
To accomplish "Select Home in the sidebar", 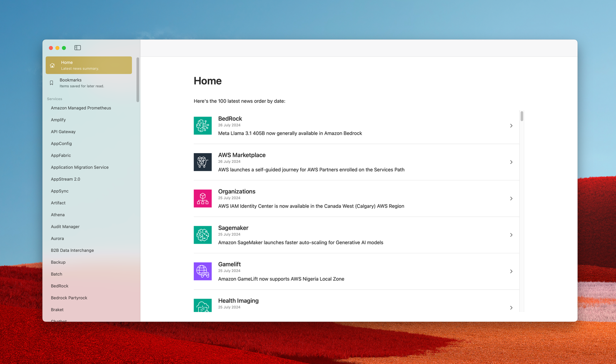I will coord(89,65).
